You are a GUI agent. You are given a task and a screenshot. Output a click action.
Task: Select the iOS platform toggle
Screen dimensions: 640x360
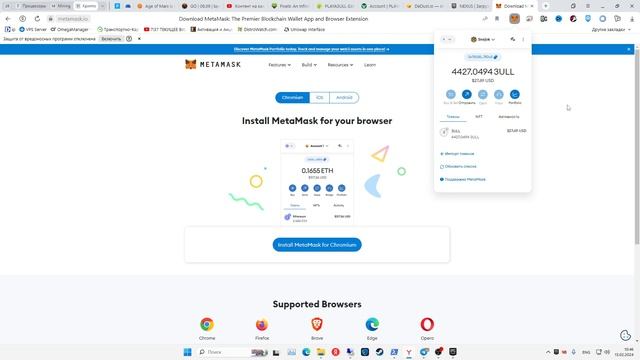319,98
